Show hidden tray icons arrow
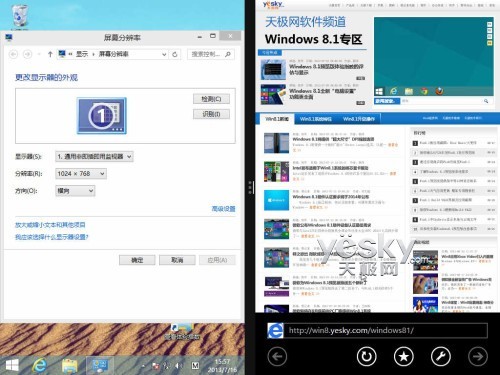This screenshot has height=375, width=500. (143, 366)
